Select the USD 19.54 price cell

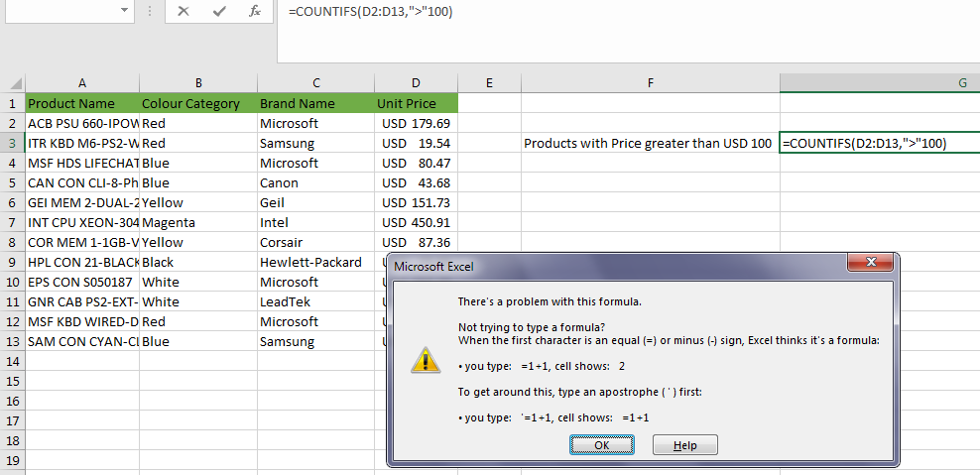click(x=417, y=143)
